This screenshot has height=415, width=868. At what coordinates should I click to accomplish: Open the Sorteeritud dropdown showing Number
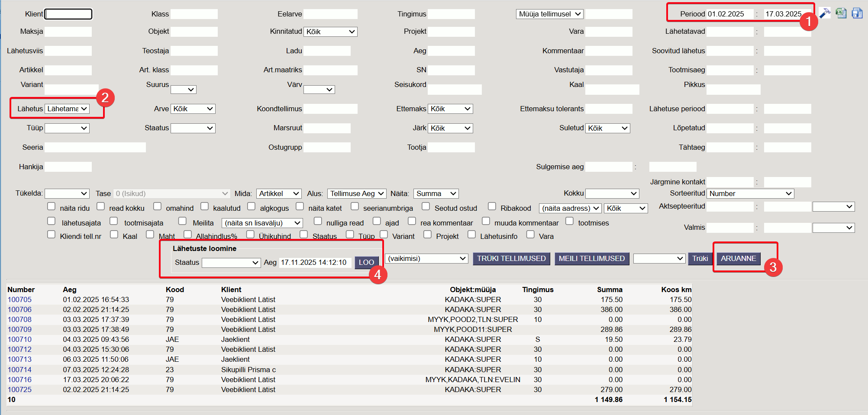(x=750, y=193)
